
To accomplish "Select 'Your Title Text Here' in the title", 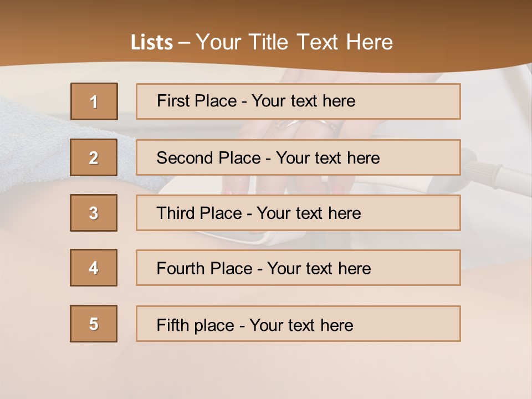I will [x=294, y=42].
